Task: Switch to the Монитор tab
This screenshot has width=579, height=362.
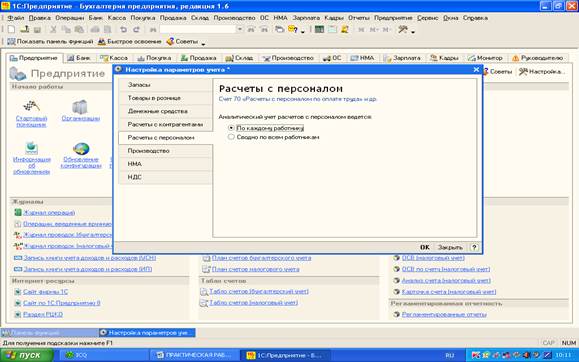Action: [x=485, y=58]
